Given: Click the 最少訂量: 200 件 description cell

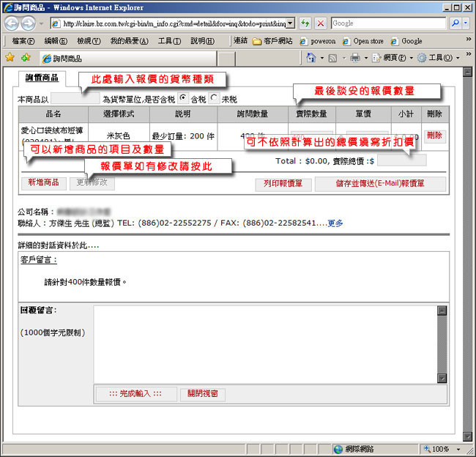Looking at the screenshot, I should click(x=183, y=136).
